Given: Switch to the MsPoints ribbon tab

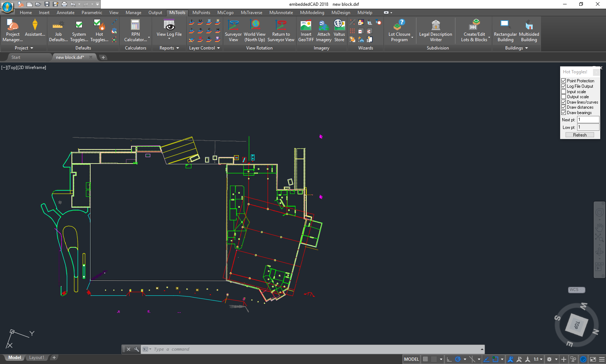Looking at the screenshot, I should [201, 12].
